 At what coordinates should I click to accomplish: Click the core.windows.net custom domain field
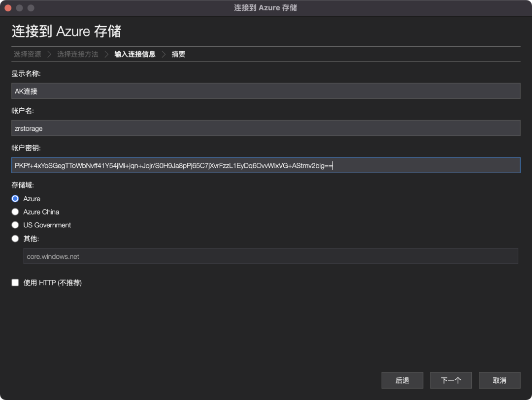click(x=270, y=256)
